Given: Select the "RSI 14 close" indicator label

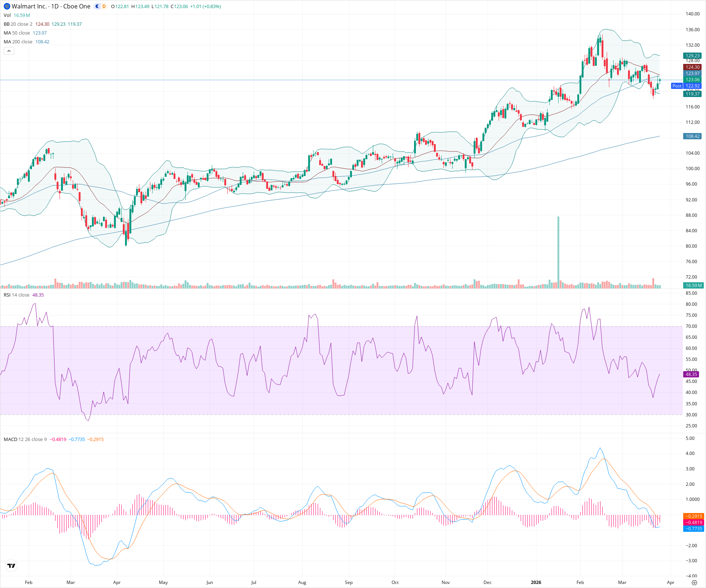Looking at the screenshot, I should [x=16, y=294].
